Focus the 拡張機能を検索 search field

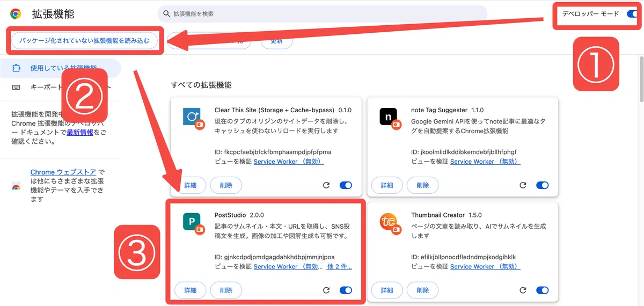click(x=322, y=14)
